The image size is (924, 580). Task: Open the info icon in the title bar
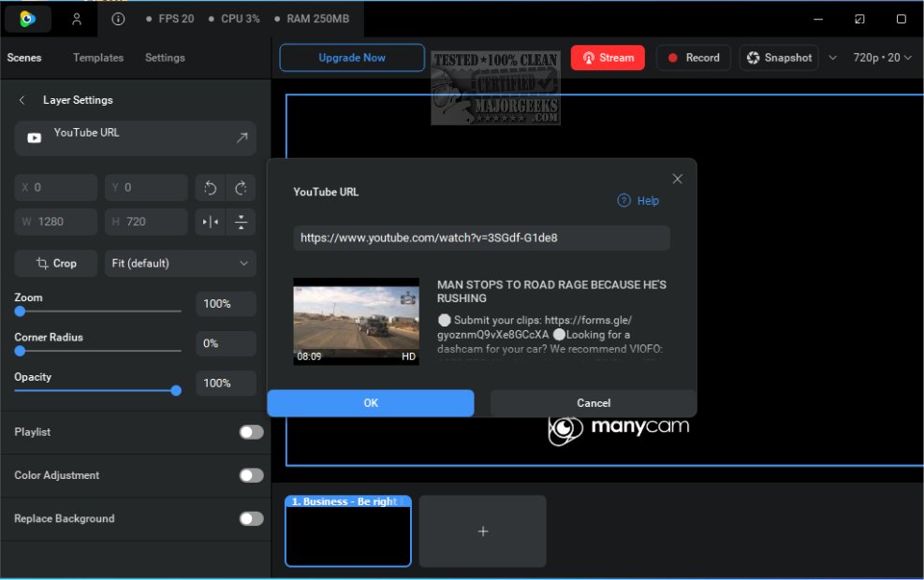(118, 19)
